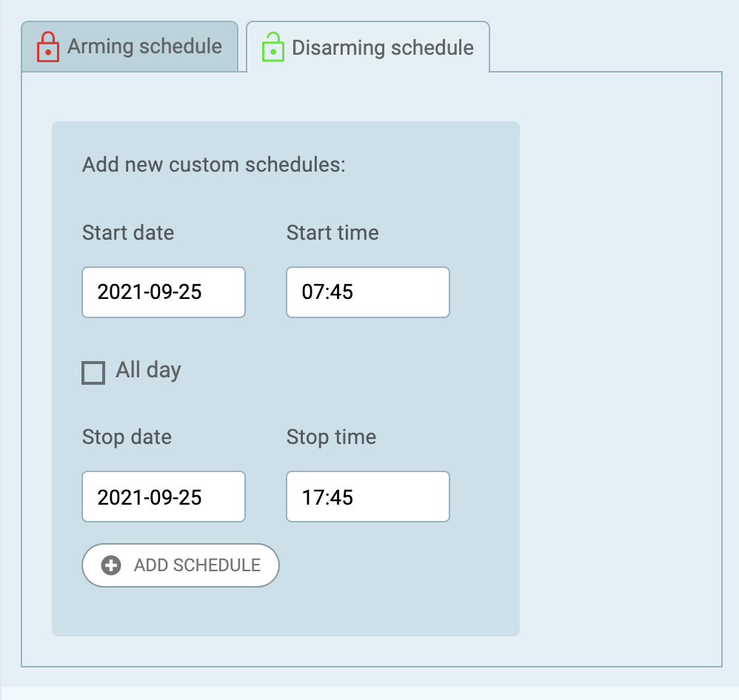The width and height of the screenshot is (739, 700).
Task: Switch to the Arming schedule tab
Action: tap(130, 47)
